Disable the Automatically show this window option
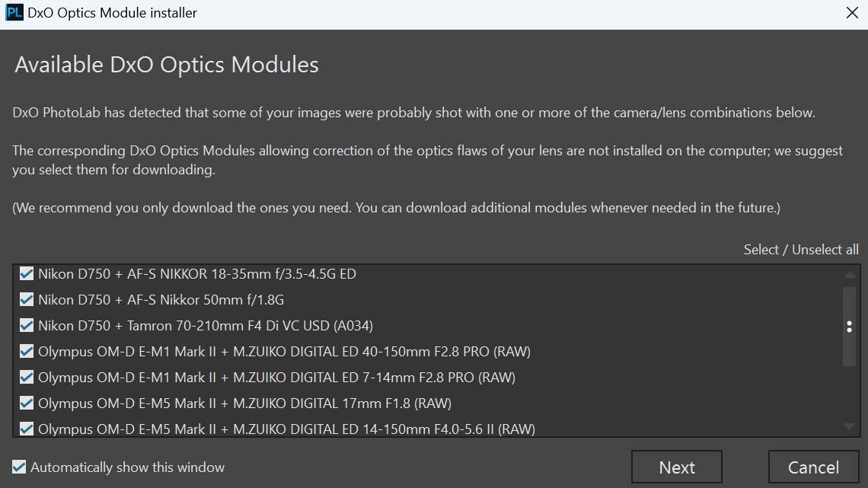Viewport: 868px width, 488px height. coord(19,467)
